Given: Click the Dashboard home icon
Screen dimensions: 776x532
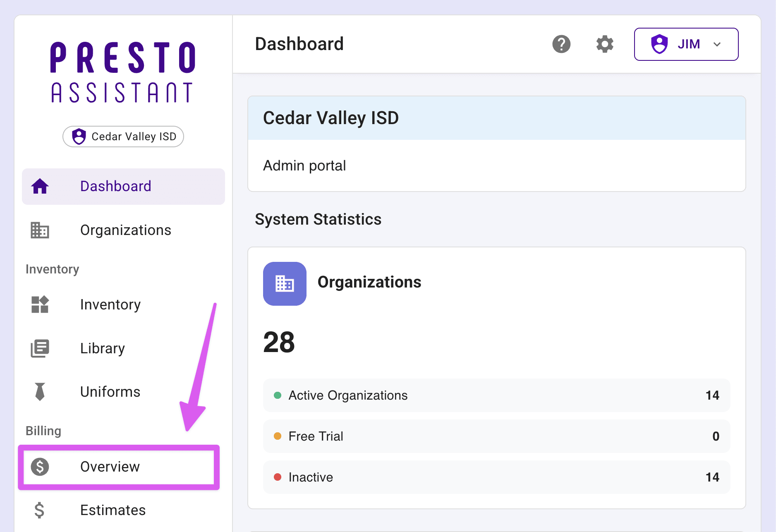Looking at the screenshot, I should (x=39, y=187).
